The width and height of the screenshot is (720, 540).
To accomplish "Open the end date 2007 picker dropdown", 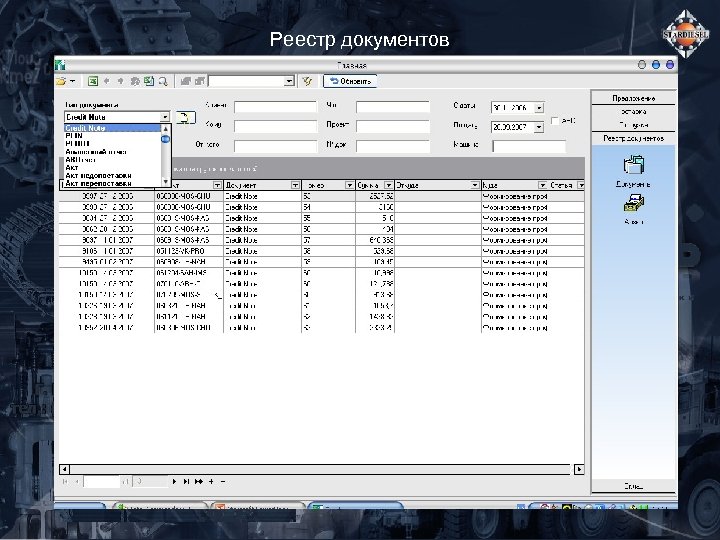I will (x=539, y=127).
